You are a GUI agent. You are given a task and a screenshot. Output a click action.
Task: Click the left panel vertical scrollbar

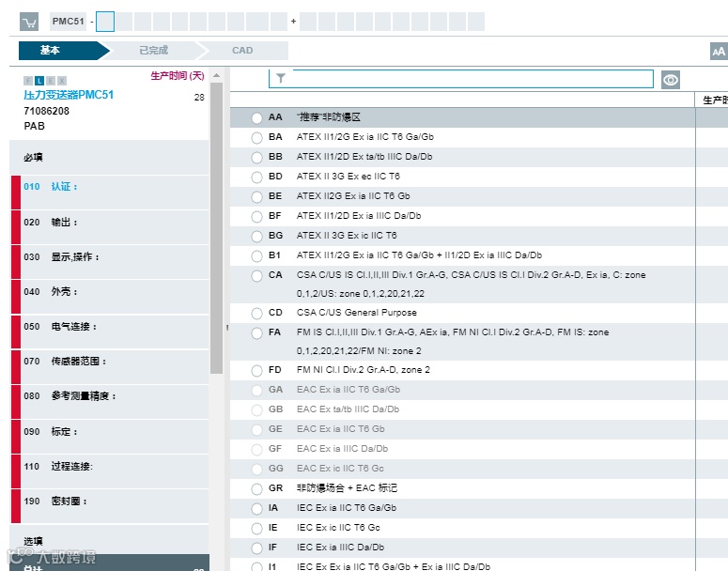216,228
